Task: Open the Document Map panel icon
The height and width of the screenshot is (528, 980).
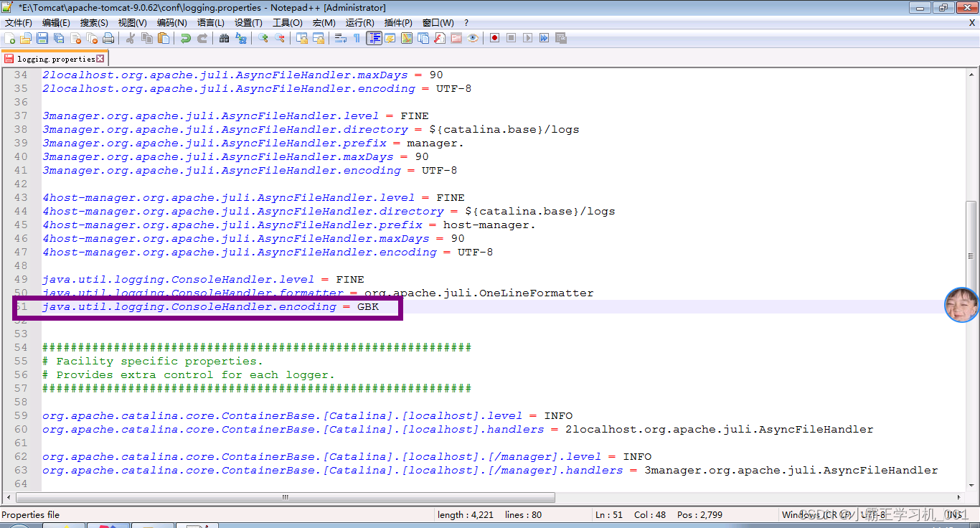Action: click(406, 38)
